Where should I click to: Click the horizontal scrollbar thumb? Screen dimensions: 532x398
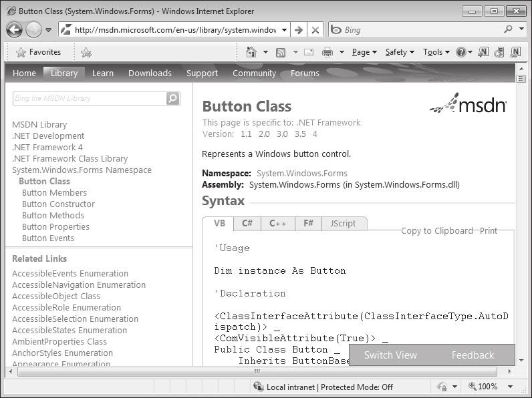(257, 371)
